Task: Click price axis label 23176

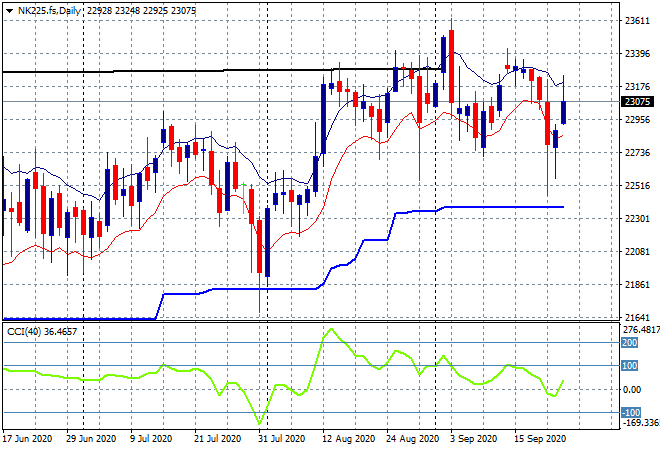Action: (x=637, y=87)
